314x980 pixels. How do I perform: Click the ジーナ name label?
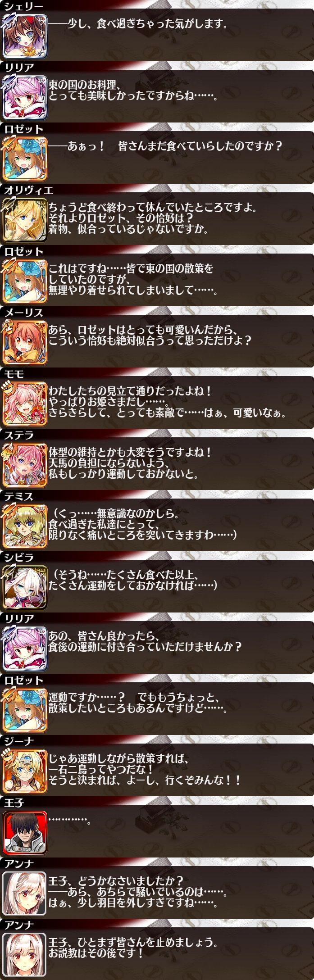point(19,741)
